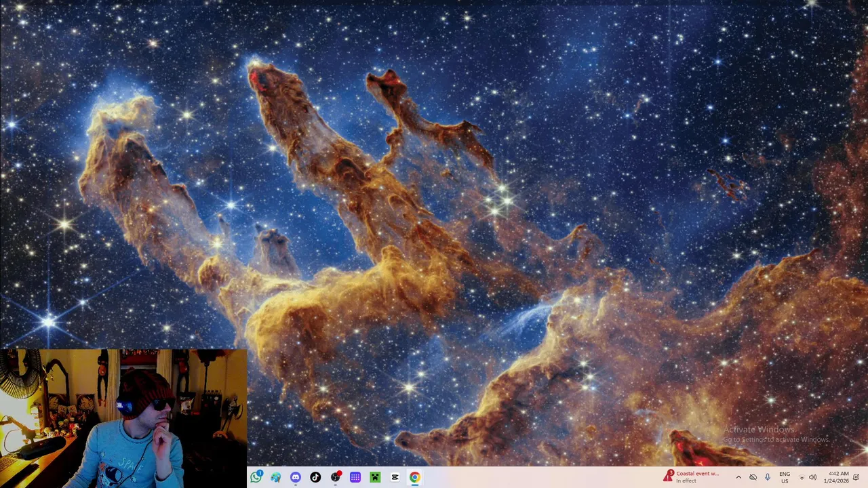
Task: Open WhatsApp from the taskbar
Action: tap(256, 477)
